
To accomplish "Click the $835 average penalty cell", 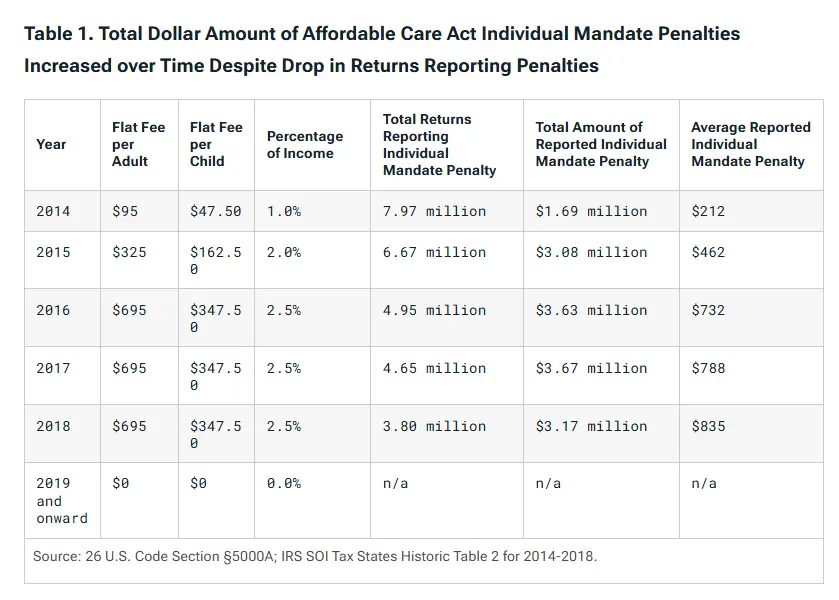I will pos(708,426).
